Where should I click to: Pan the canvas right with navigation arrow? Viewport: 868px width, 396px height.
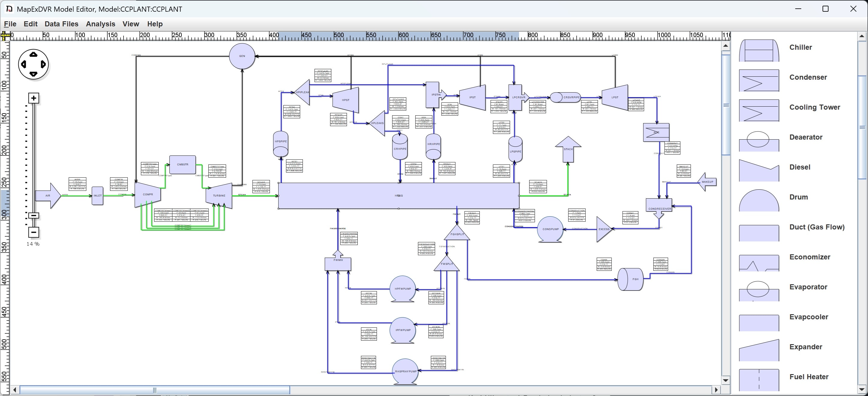(43, 64)
